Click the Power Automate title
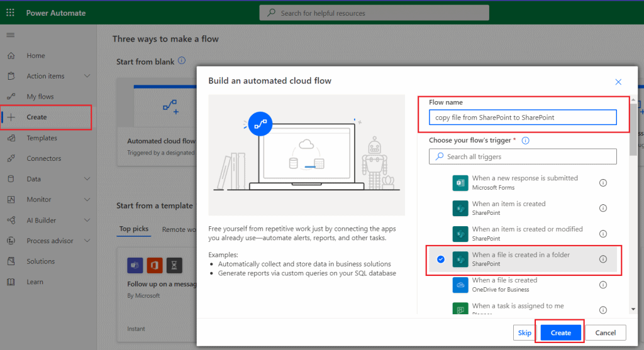Viewport: 644px width, 350px height. coord(56,13)
